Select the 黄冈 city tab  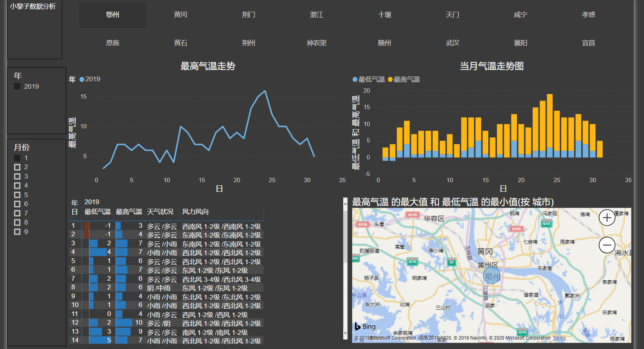click(x=181, y=15)
